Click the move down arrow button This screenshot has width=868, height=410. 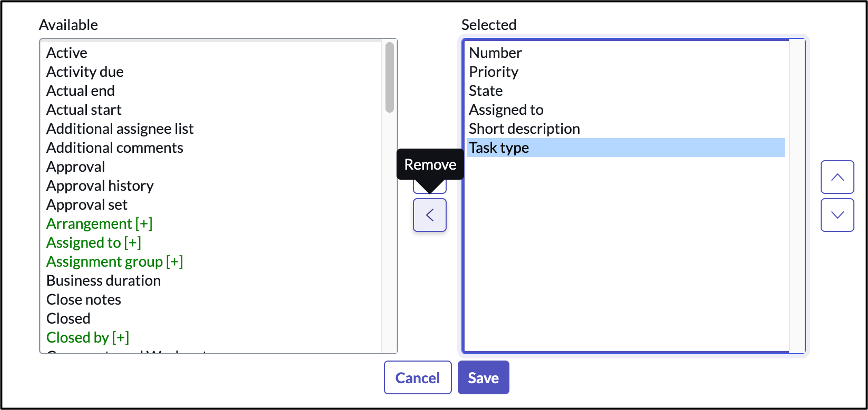[837, 215]
